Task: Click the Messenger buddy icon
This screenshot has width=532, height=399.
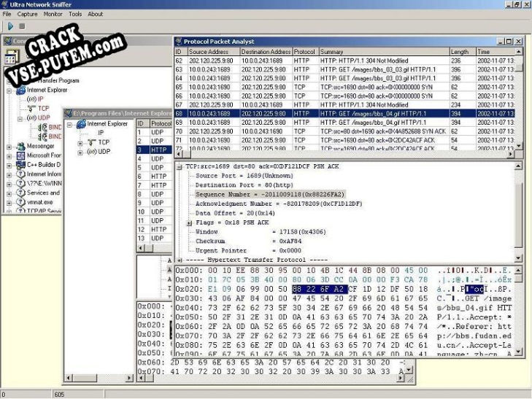Action: [x=21, y=146]
